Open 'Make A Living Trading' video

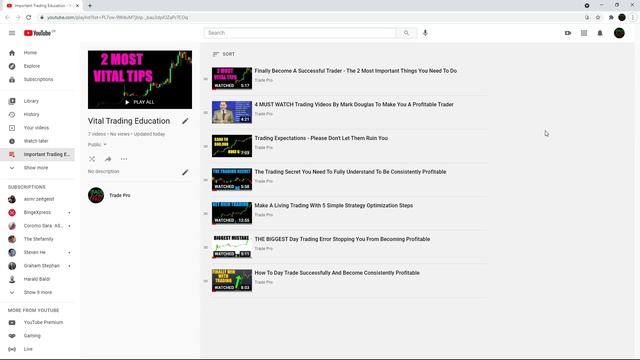point(333,206)
